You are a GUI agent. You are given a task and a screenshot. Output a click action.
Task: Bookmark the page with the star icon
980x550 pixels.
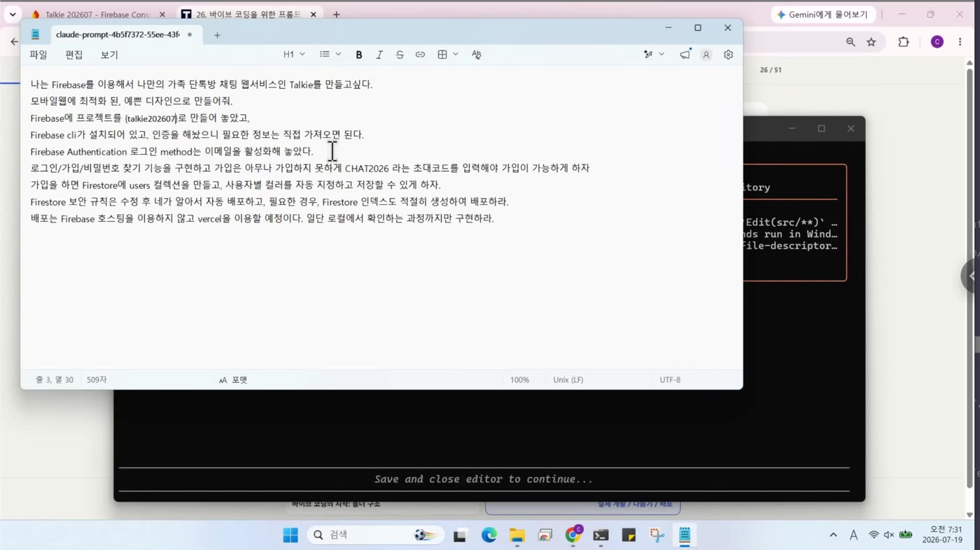point(871,42)
